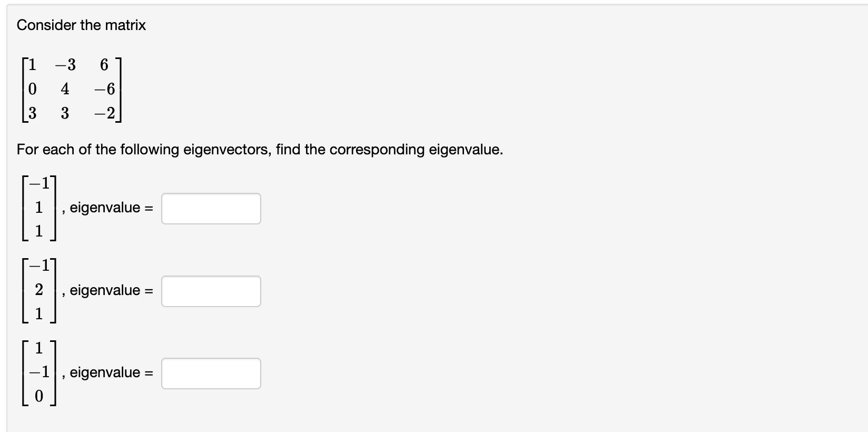Click the 0 entry in the third eigenvector
The height and width of the screenshot is (432, 868).
point(38,396)
